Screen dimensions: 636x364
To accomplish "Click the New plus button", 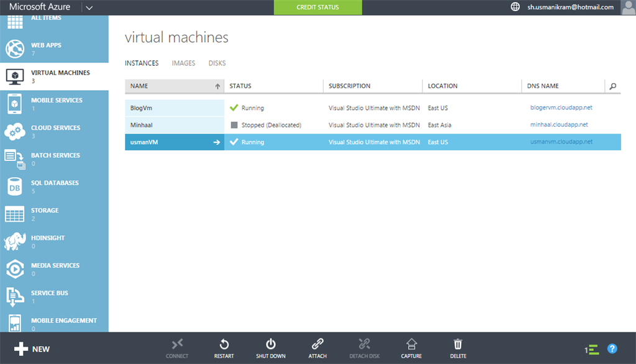I will [32, 349].
